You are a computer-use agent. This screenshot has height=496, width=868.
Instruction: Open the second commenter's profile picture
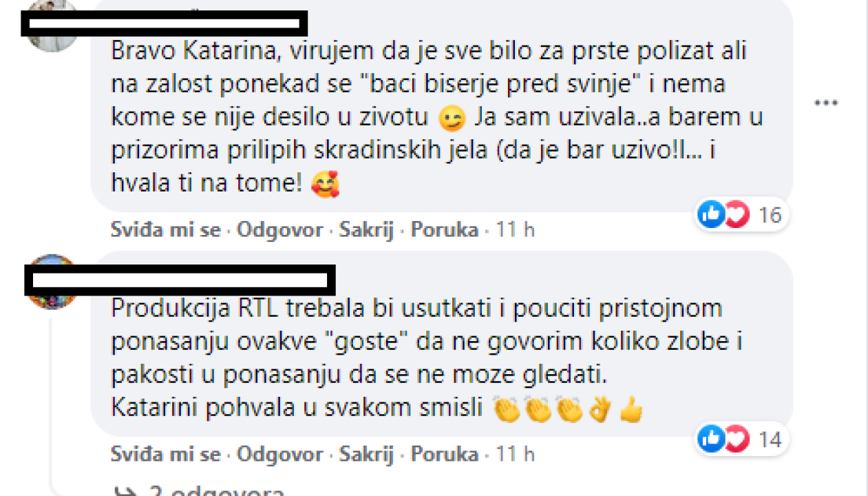point(52,278)
